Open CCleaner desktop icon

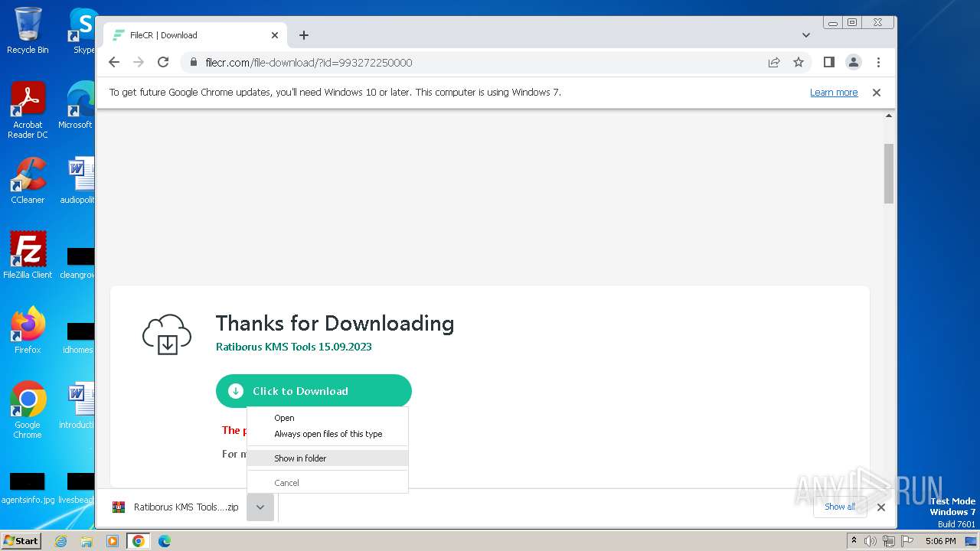tap(28, 181)
